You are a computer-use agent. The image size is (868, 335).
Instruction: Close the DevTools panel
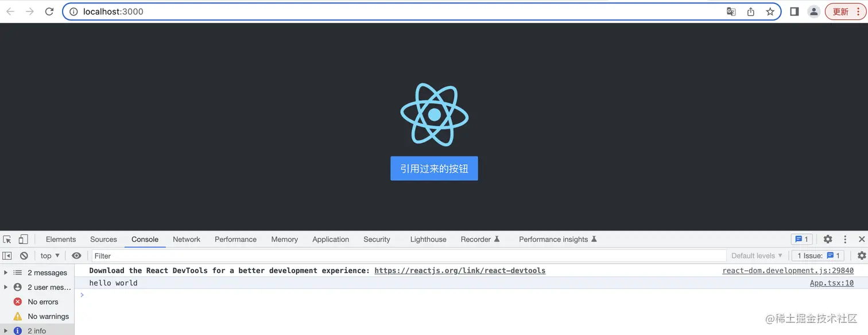point(861,239)
